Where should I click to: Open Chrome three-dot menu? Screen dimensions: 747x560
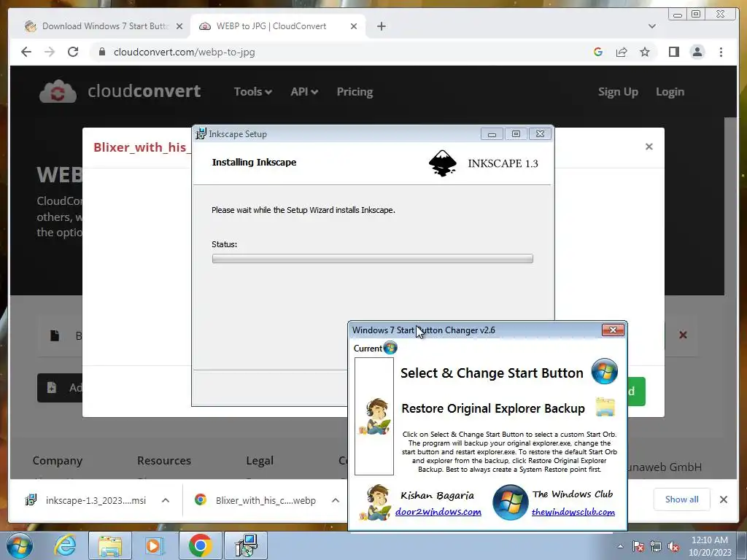(721, 52)
